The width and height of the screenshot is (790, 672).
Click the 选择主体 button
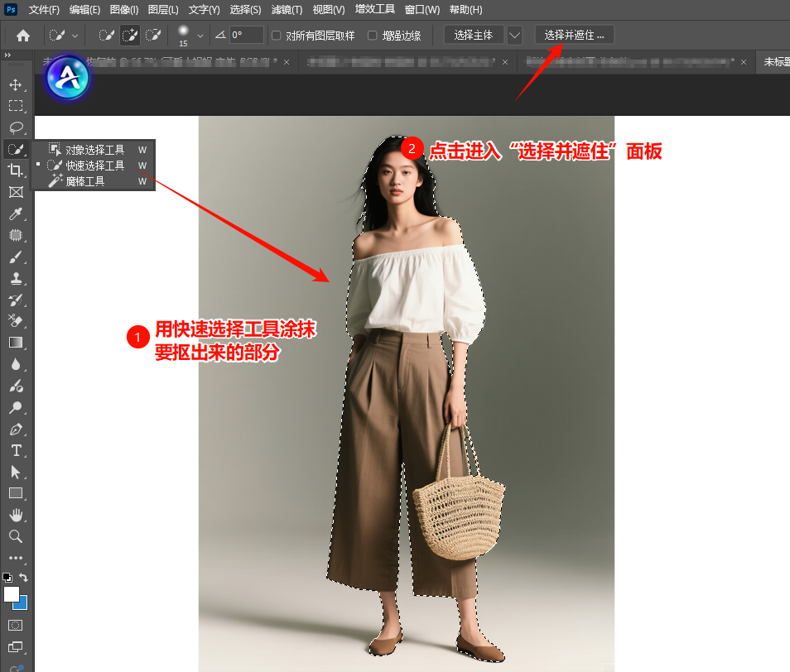tap(472, 36)
